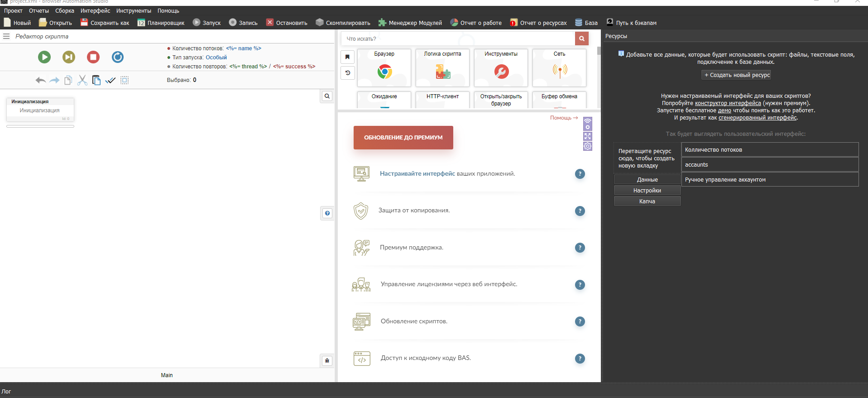The height and width of the screenshot is (398, 868).
Task: Click the Undo arrow in script editor
Action: 40,80
